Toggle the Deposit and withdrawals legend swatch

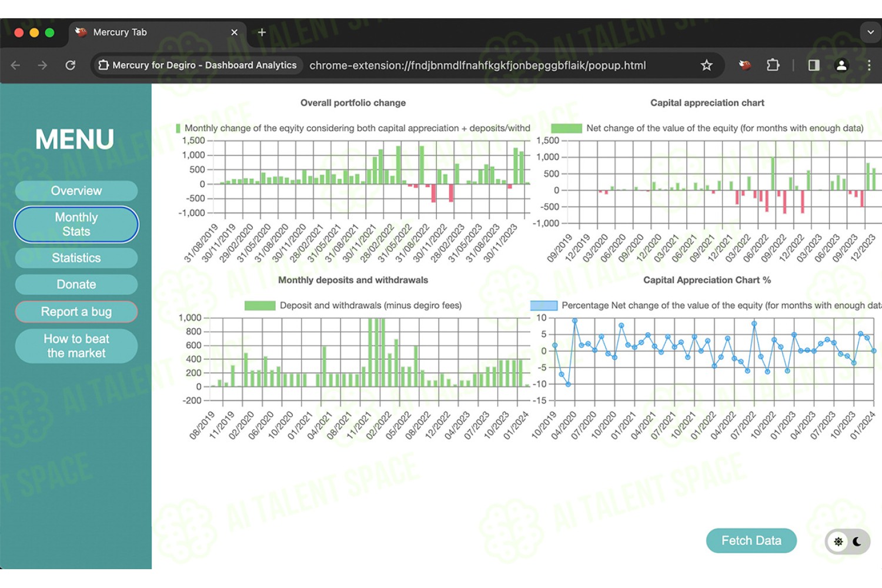[x=260, y=305]
